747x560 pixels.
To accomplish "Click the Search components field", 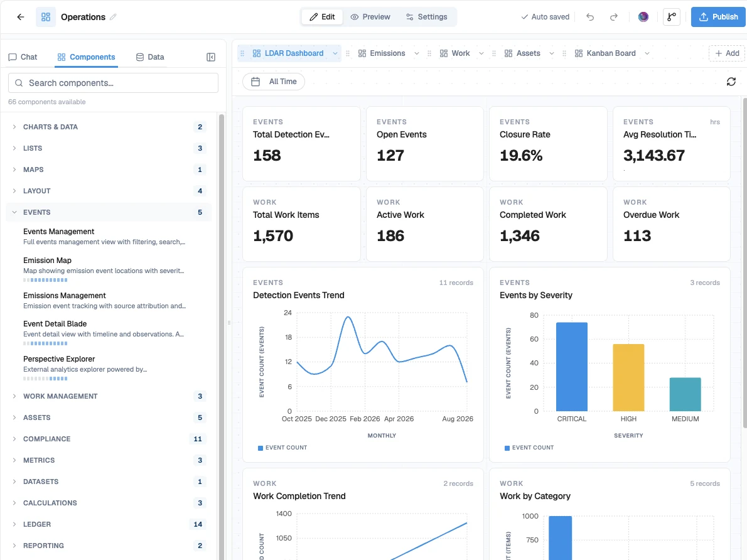I will [114, 83].
